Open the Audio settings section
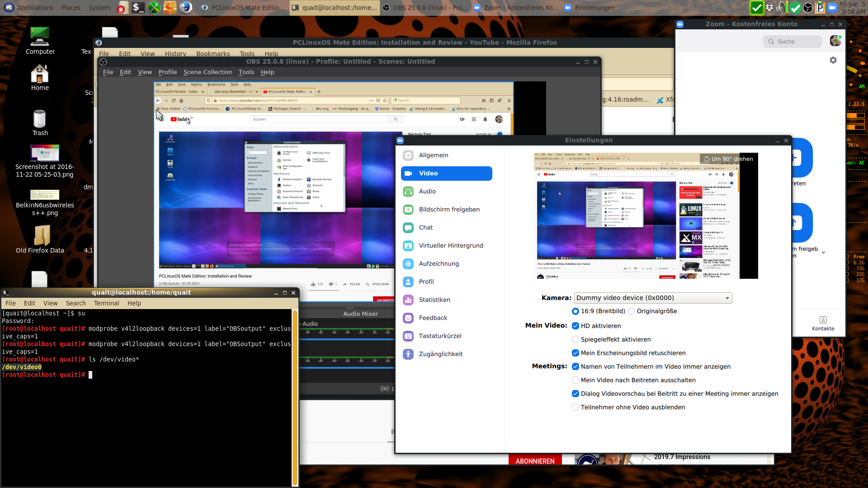 click(427, 191)
